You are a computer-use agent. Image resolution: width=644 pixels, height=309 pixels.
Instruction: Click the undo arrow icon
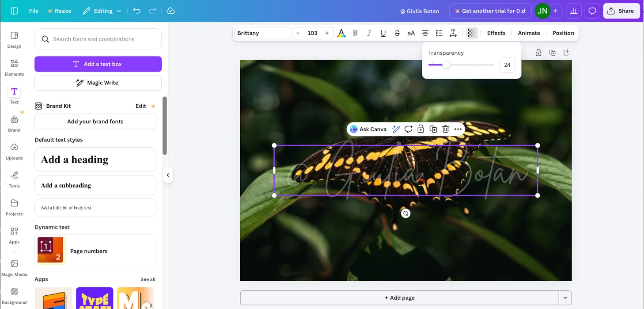137,11
